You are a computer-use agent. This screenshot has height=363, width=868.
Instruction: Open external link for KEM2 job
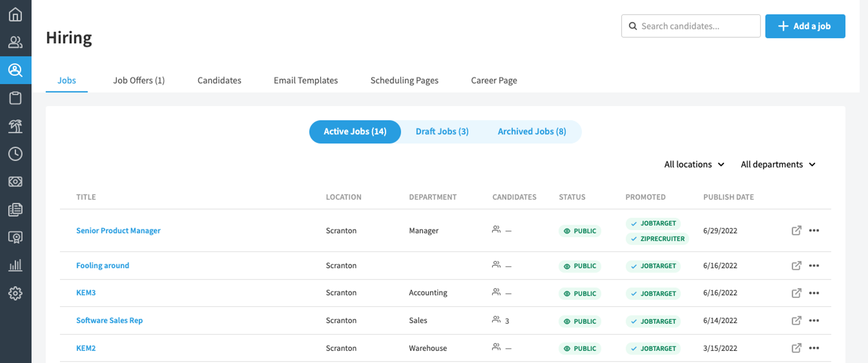(x=796, y=348)
